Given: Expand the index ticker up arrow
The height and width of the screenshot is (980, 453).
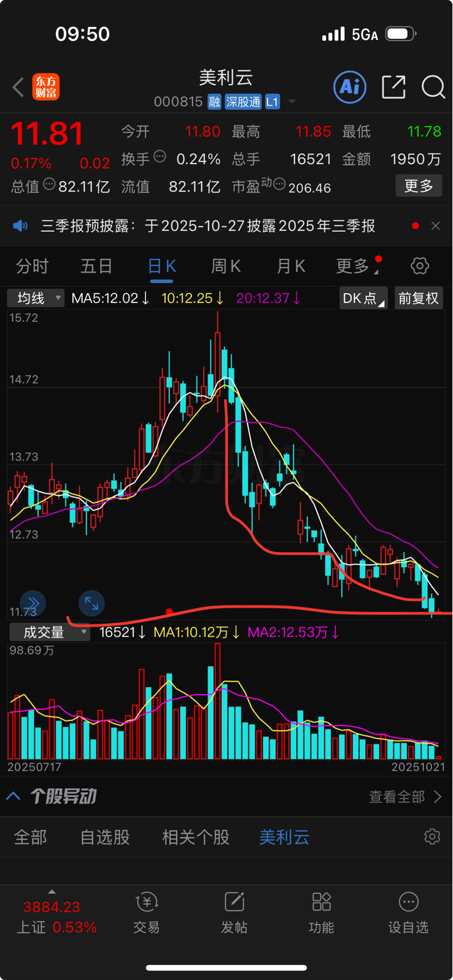Looking at the screenshot, I should [x=52, y=892].
